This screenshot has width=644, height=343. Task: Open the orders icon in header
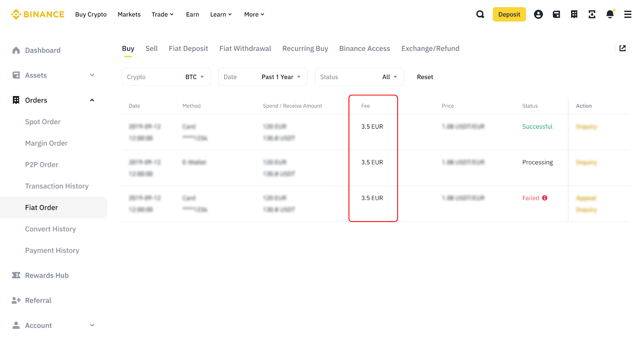coord(574,14)
